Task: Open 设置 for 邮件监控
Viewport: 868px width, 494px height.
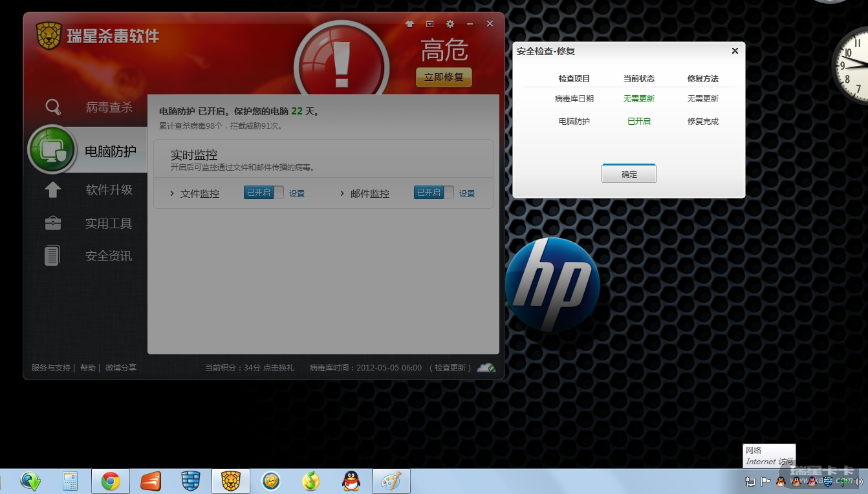Action: tap(467, 193)
